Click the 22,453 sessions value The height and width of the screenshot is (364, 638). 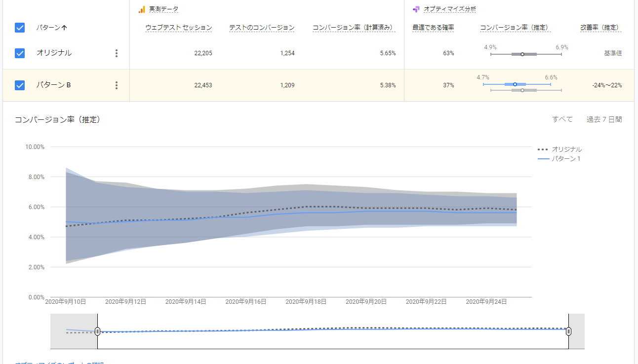tap(203, 85)
